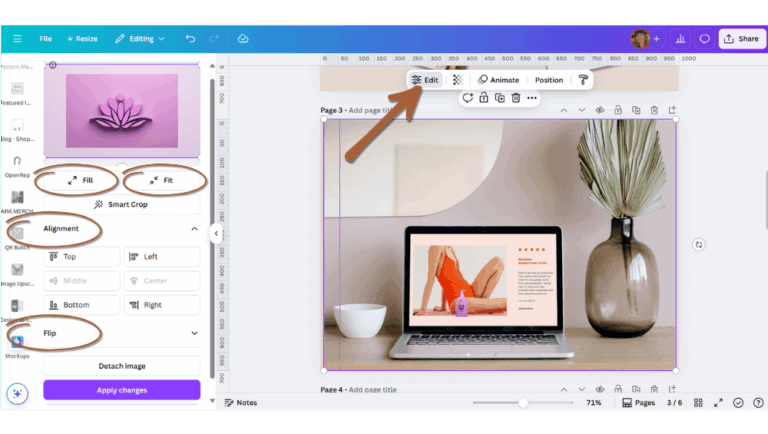Redo the last action
Image resolution: width=768 pixels, height=434 pixels.
(214, 39)
